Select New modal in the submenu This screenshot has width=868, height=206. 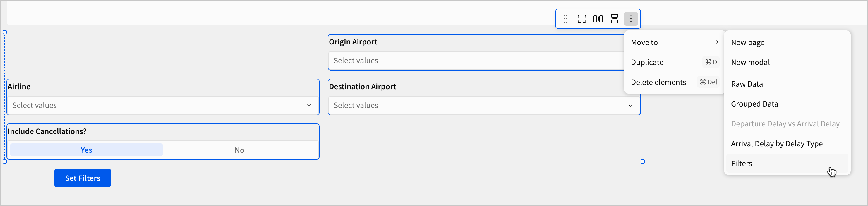[x=750, y=62]
